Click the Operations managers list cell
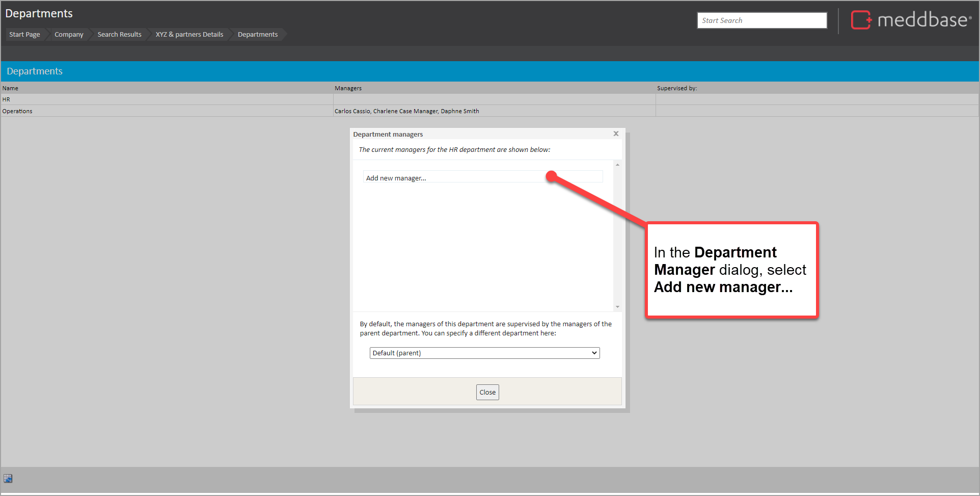 point(406,111)
